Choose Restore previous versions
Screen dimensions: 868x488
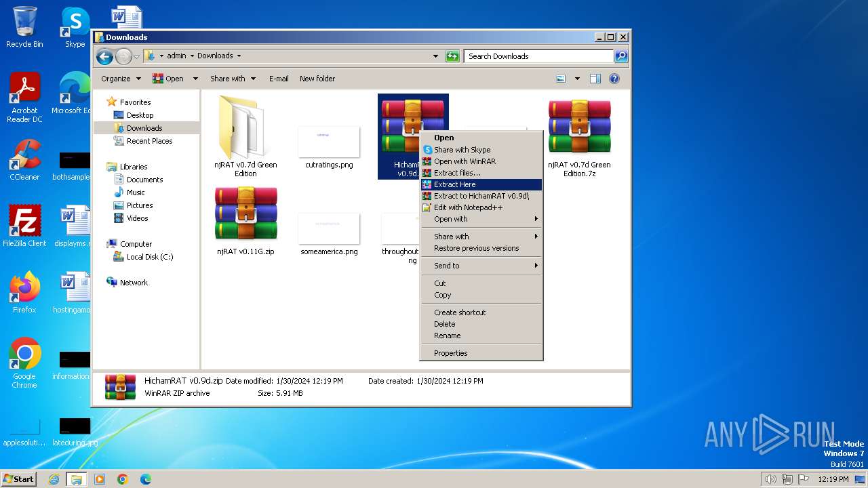click(481, 248)
